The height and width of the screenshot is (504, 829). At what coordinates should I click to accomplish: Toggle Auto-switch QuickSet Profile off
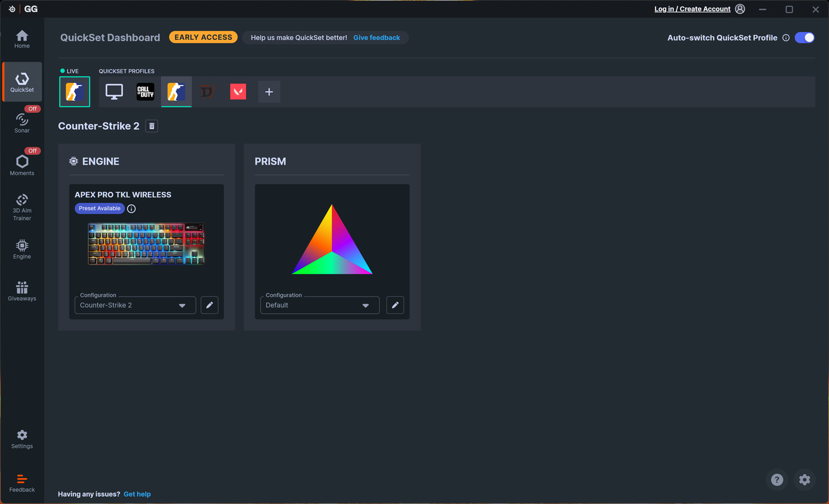tap(805, 38)
